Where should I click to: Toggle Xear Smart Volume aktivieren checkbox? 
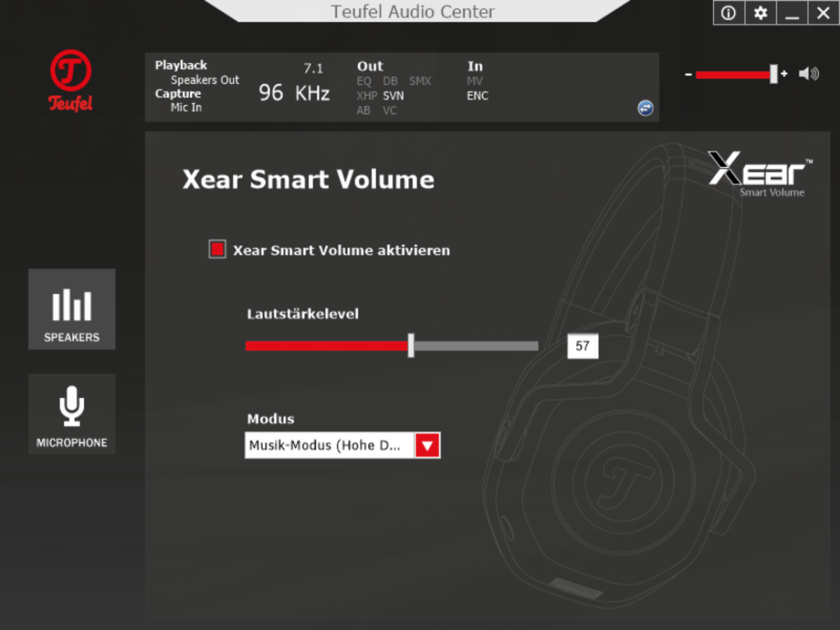coord(217,249)
